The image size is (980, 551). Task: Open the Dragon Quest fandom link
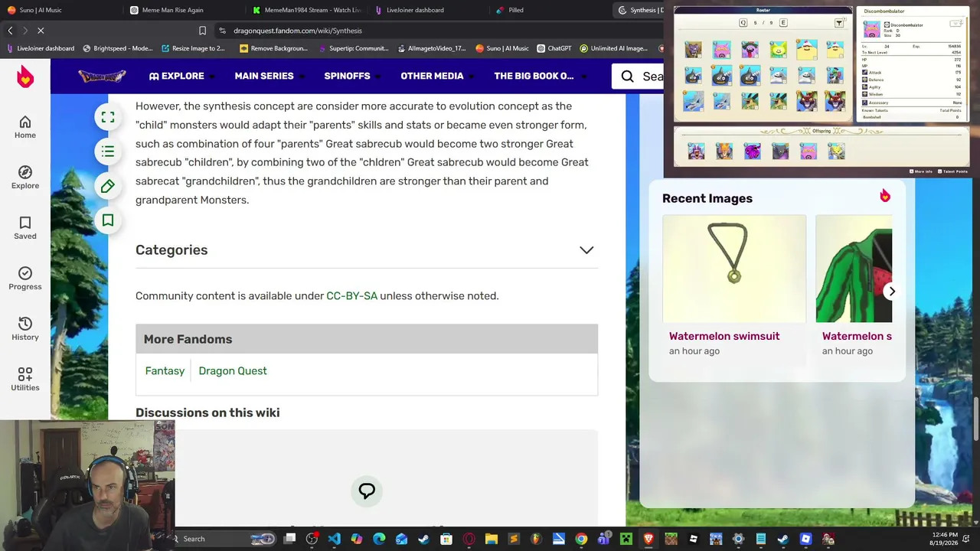[233, 370]
